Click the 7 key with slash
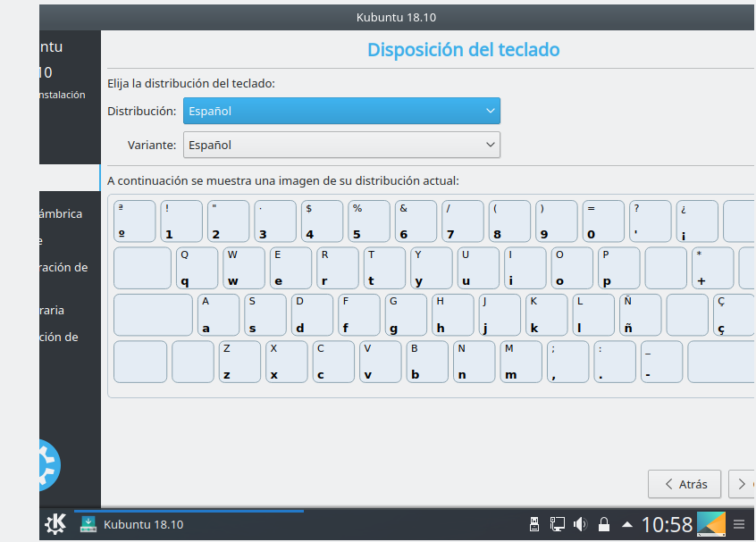Screen dimensions: 756x542 coord(463,221)
